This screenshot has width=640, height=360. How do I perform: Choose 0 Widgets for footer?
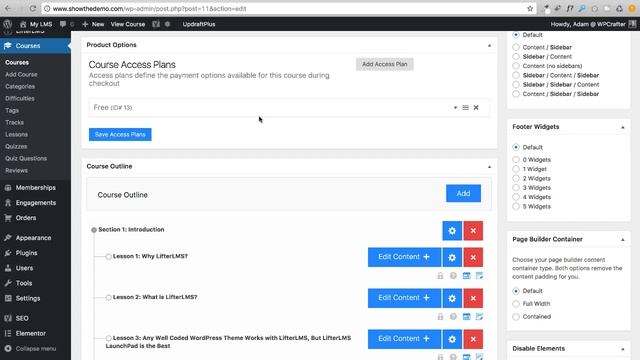[516, 160]
